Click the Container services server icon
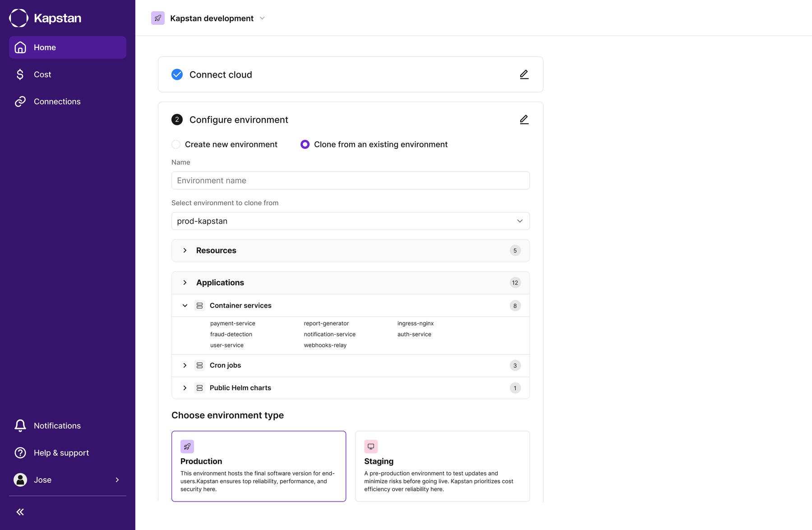The height and width of the screenshot is (530, 812). [199, 306]
